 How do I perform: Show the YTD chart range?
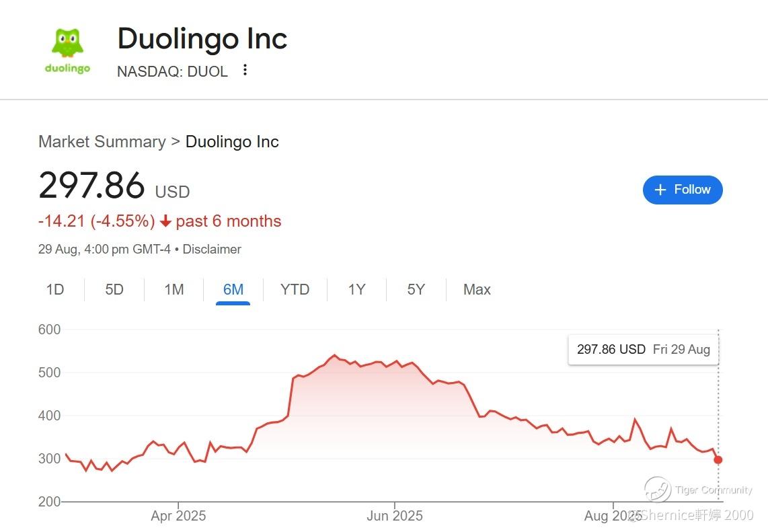[x=295, y=289]
